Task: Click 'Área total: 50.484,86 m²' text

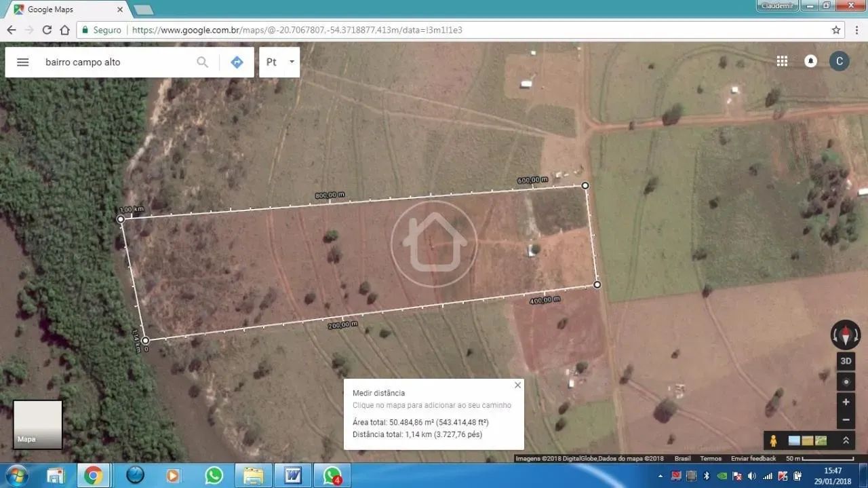Action: (x=420, y=422)
